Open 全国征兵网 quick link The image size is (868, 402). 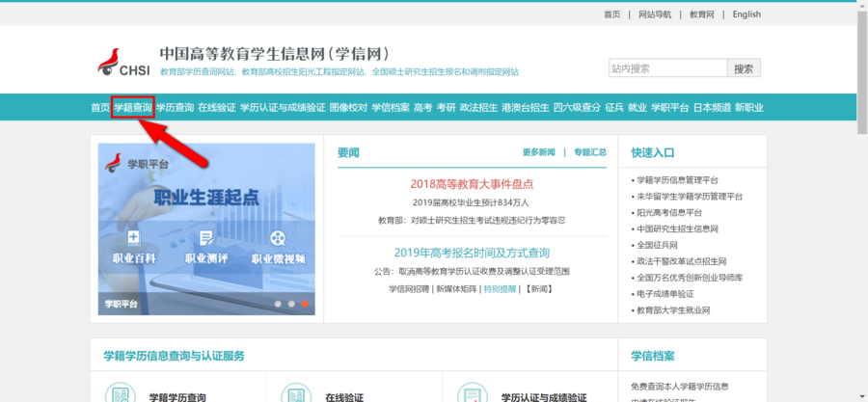657,246
